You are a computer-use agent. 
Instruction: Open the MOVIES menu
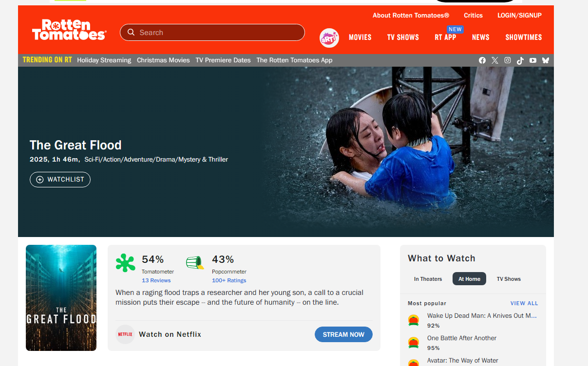point(360,37)
